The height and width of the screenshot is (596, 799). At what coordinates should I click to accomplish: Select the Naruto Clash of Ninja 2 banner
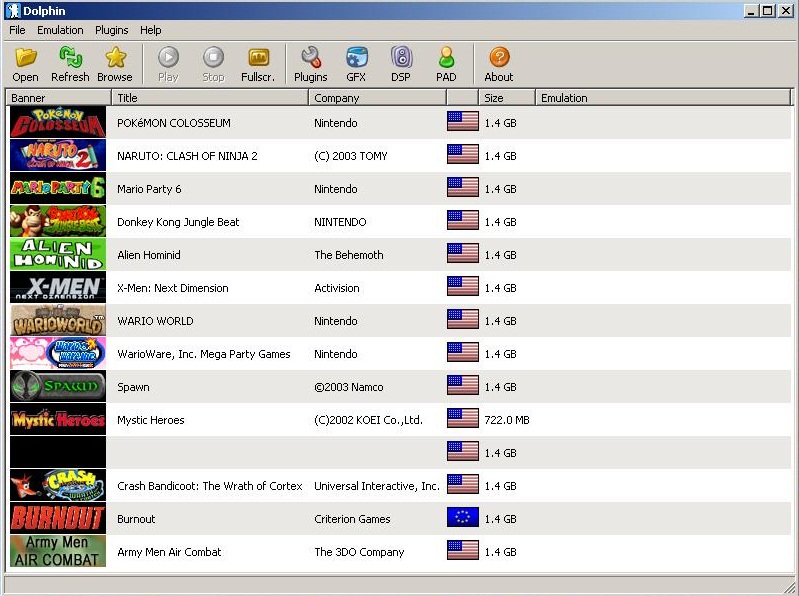(x=58, y=155)
